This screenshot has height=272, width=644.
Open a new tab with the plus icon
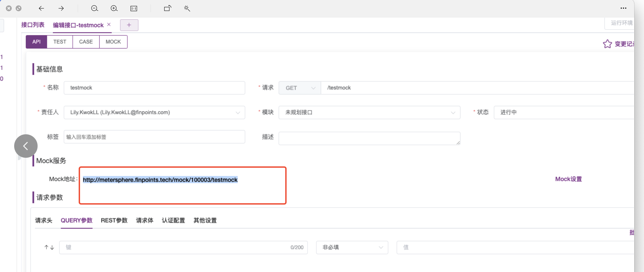click(x=129, y=25)
